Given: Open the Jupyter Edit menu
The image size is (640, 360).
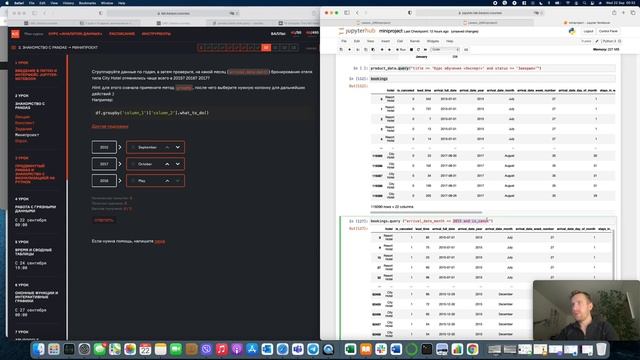Looking at the screenshot, I should tap(357, 41).
